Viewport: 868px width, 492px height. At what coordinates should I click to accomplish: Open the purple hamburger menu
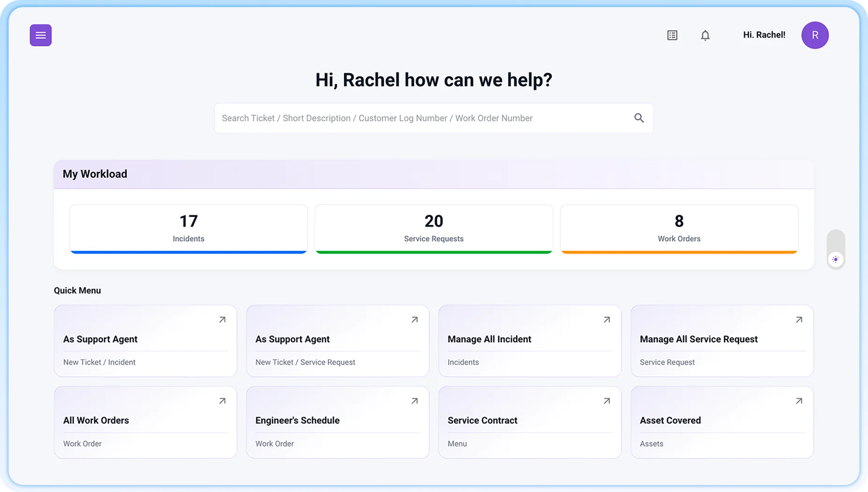click(41, 35)
